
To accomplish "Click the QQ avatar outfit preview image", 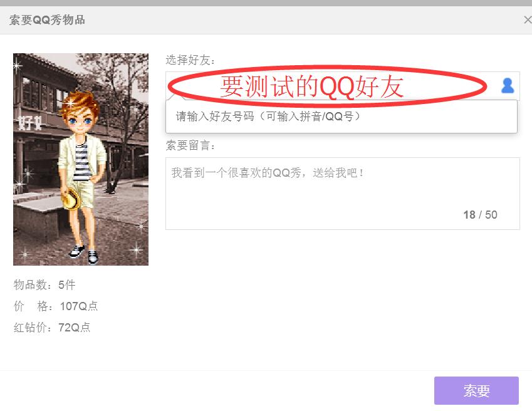I will click(x=81, y=159).
